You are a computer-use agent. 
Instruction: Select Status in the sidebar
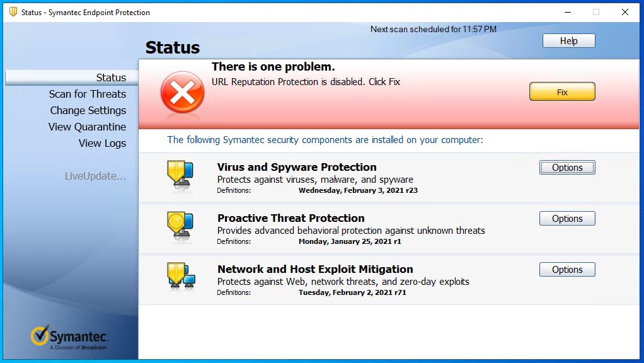[x=111, y=78]
